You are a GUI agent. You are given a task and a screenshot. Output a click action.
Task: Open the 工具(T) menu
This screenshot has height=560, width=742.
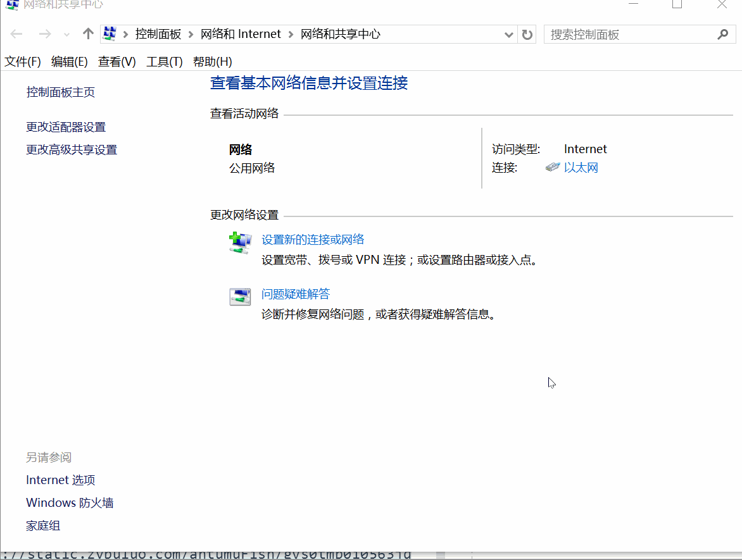coord(163,61)
